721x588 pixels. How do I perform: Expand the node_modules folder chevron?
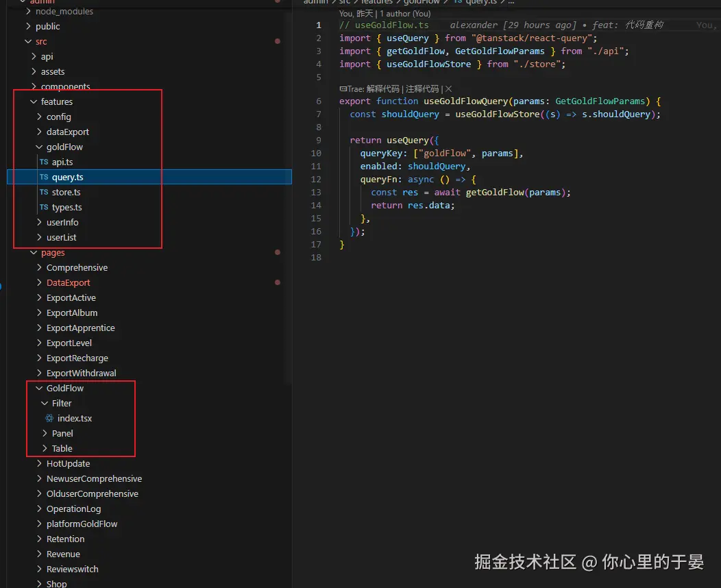pyautogui.click(x=29, y=11)
